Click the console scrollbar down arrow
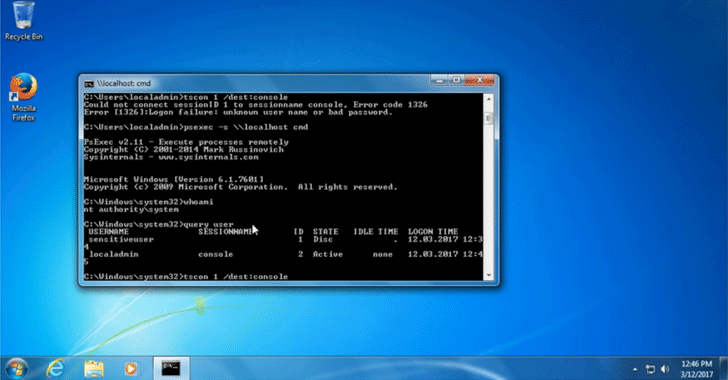The width and height of the screenshot is (728, 380). tap(488, 275)
